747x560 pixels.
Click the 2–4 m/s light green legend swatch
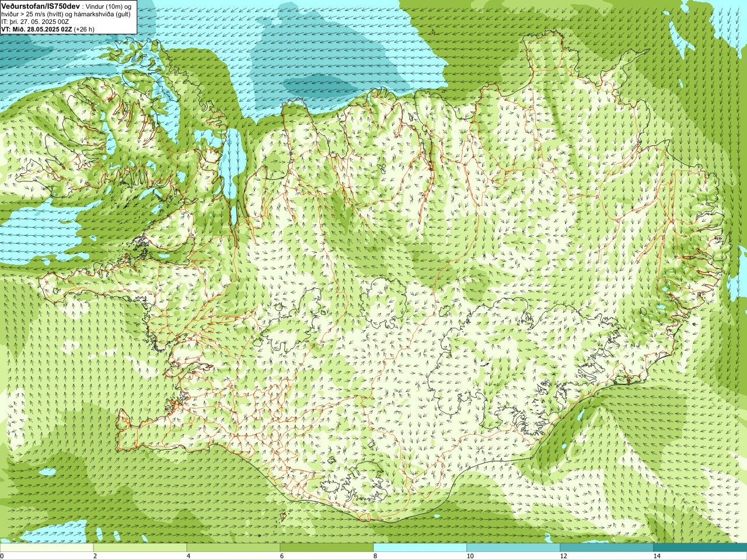(140, 548)
